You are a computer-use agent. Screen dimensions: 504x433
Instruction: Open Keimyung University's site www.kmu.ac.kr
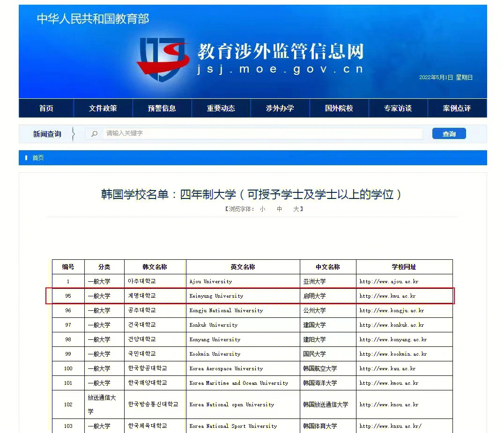[387, 296]
